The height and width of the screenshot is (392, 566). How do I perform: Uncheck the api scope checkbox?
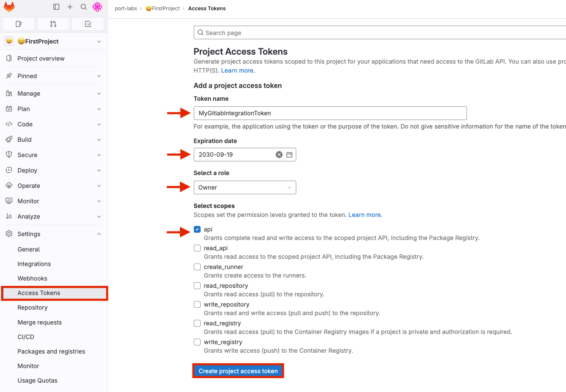click(x=197, y=229)
